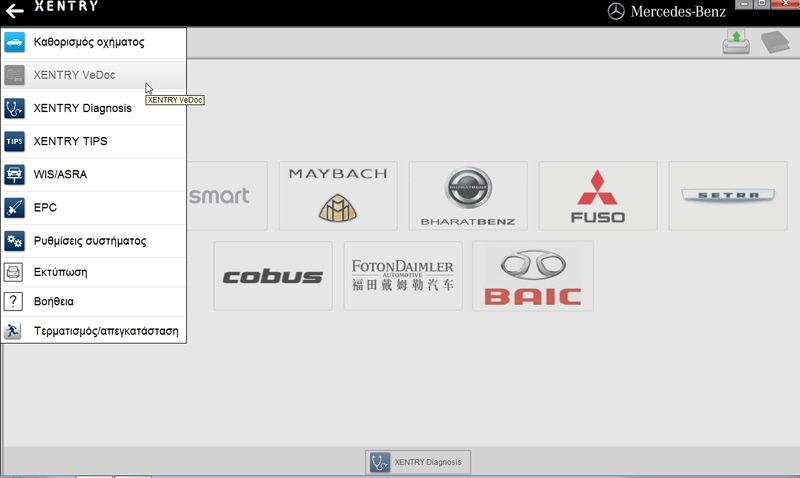
Task: Click the stethoscope icon for XENTRY Diagnosis
Action: pos(14,108)
